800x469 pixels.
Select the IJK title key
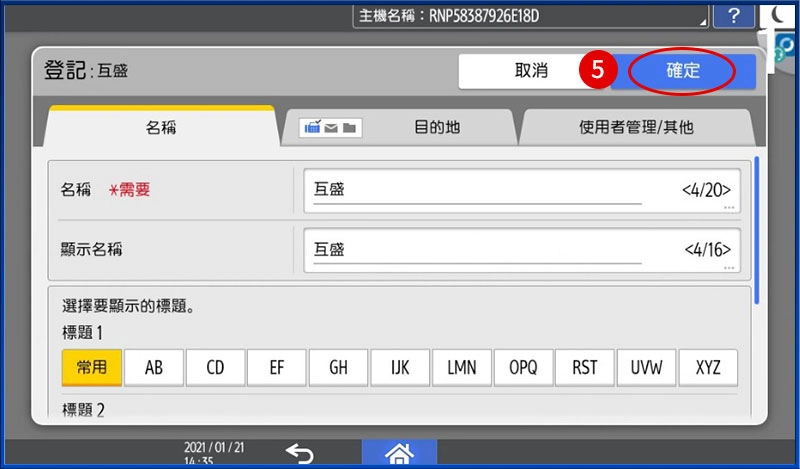click(x=400, y=367)
